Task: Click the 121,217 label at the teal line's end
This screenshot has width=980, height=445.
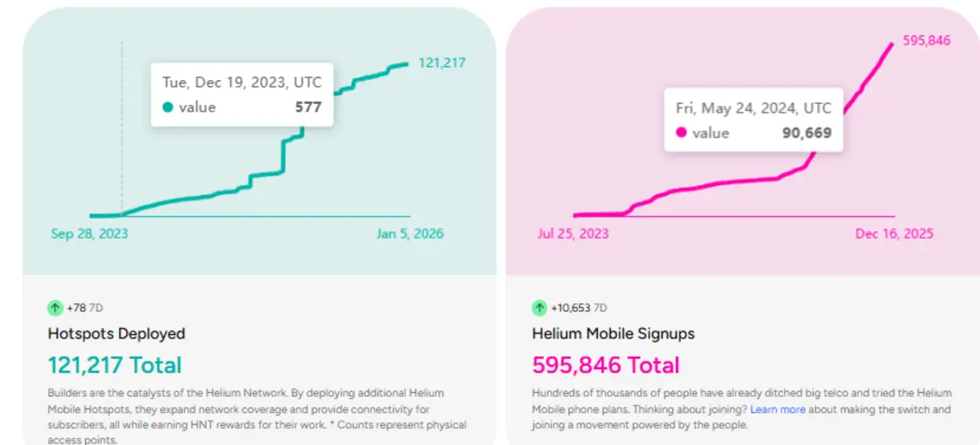Action: 443,63
